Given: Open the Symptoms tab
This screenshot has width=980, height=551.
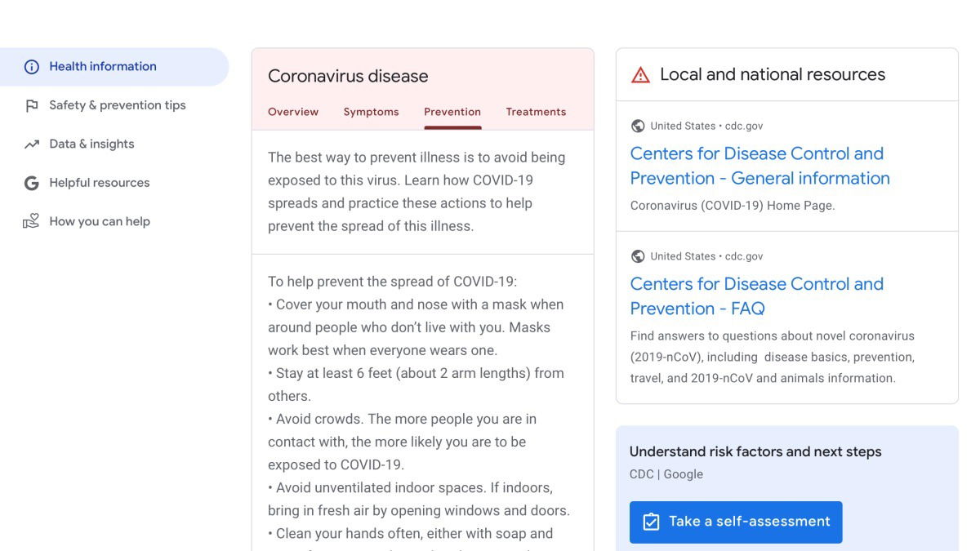Looking at the screenshot, I should click(x=371, y=112).
